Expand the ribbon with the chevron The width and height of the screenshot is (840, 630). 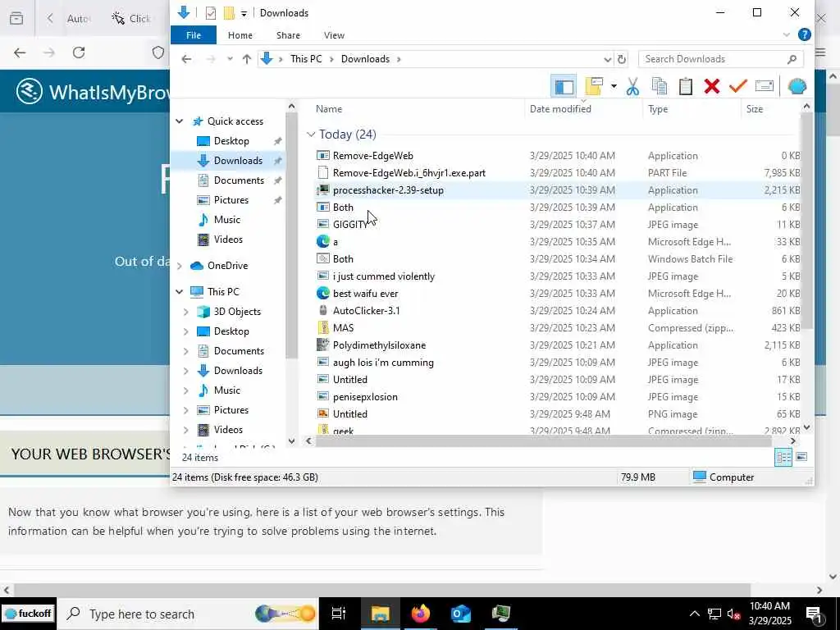[x=786, y=34]
